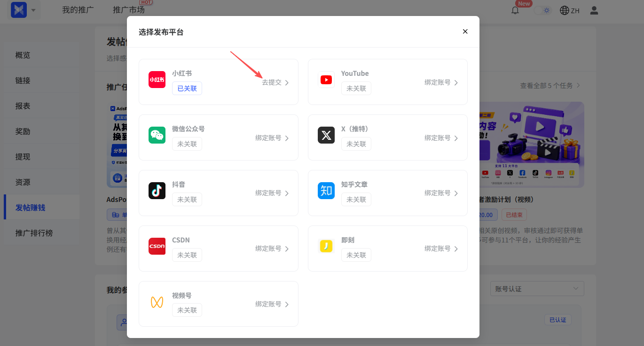This screenshot has height=346, width=644.
Task: Click chevron beside 知乎文章 绑定账号
Action: click(456, 193)
